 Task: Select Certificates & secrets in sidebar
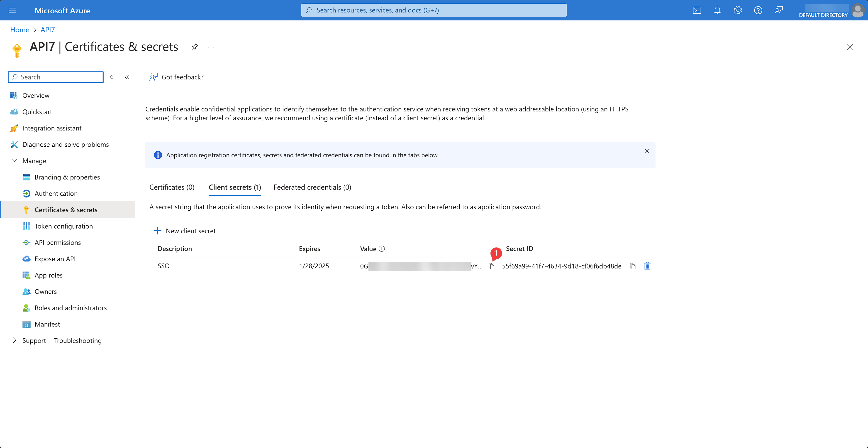tap(67, 209)
